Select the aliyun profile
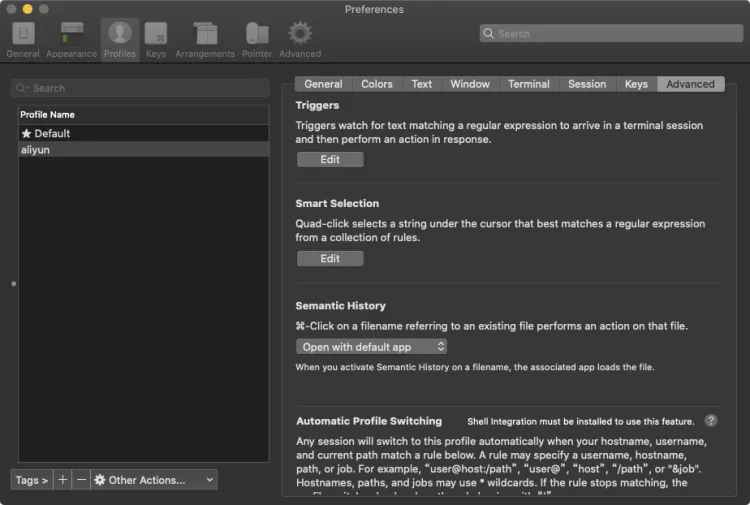The width and height of the screenshot is (750, 505). point(144,149)
